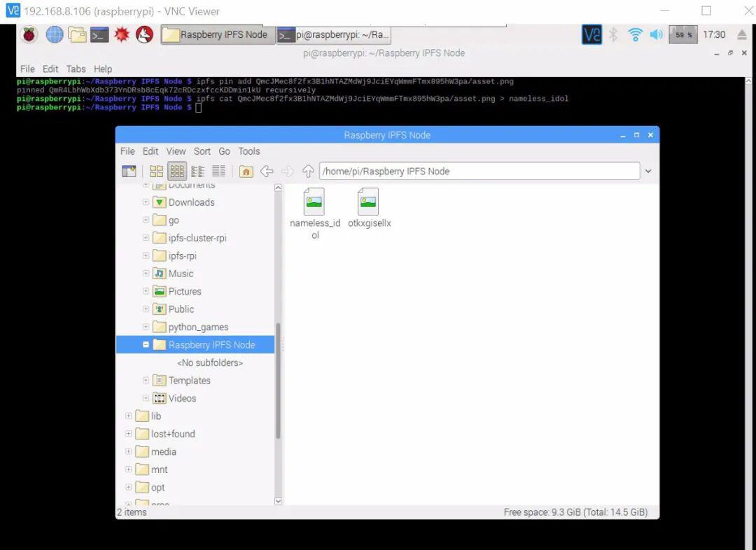Viewport: 756px width, 550px height.
Task: Click the new folder toolbar icon
Action: click(129, 171)
